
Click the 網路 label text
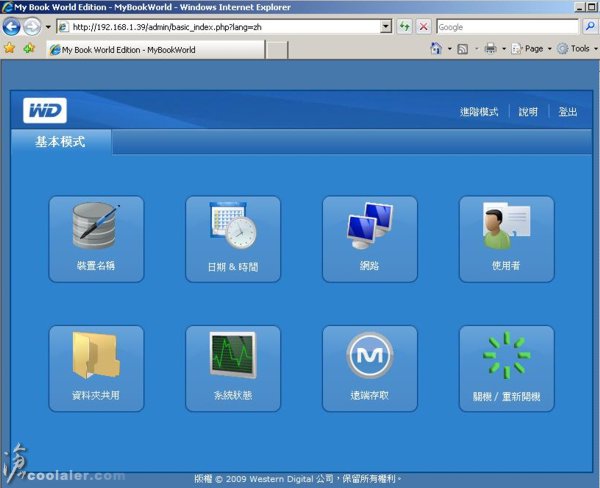tap(369, 265)
